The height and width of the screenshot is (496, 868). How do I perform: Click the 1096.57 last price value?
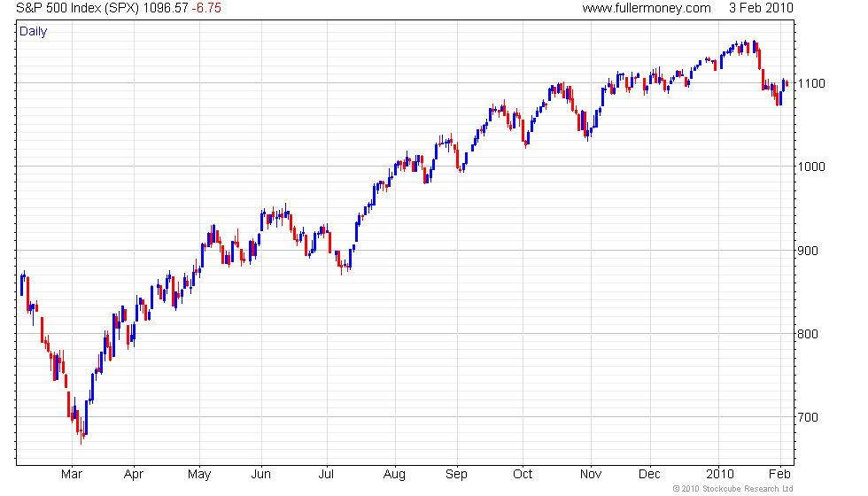tap(166, 8)
